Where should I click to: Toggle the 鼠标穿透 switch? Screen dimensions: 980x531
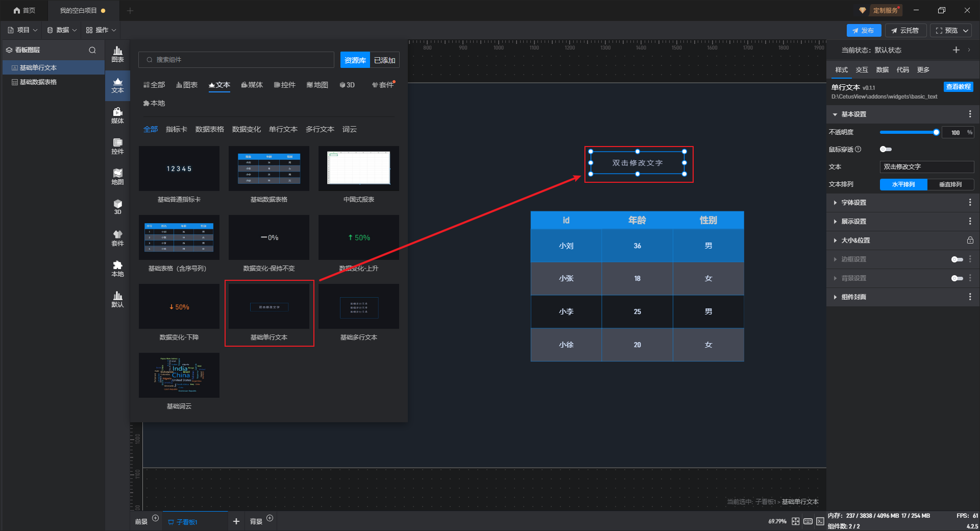(886, 149)
